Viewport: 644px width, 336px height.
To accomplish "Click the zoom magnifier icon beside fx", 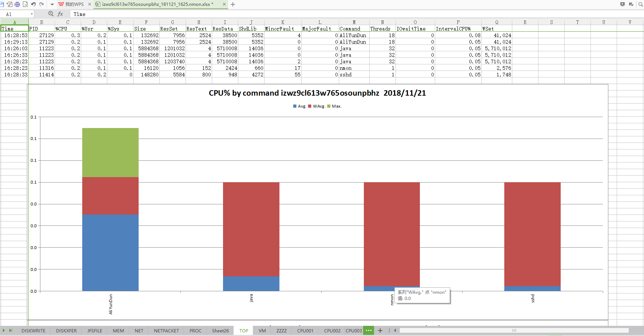I will [x=51, y=14].
